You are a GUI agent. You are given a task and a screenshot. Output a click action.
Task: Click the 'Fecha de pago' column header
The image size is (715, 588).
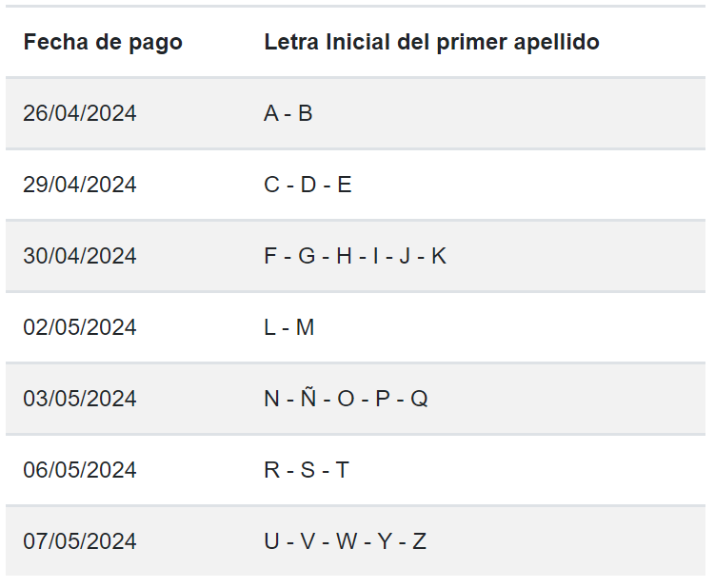click(103, 43)
